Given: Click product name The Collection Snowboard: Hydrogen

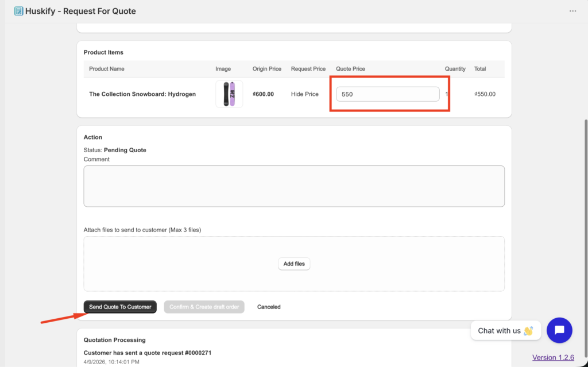Looking at the screenshot, I should pos(142,94).
